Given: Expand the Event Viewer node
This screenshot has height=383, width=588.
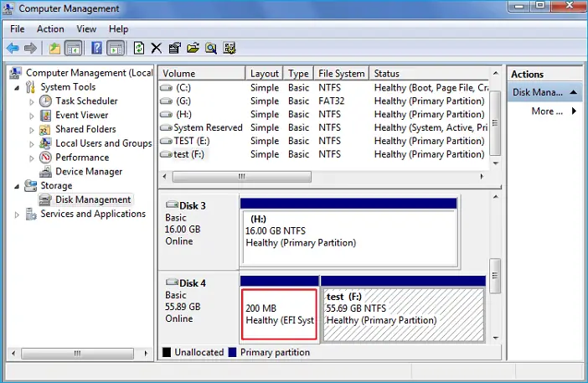Looking at the screenshot, I should coord(32,116).
